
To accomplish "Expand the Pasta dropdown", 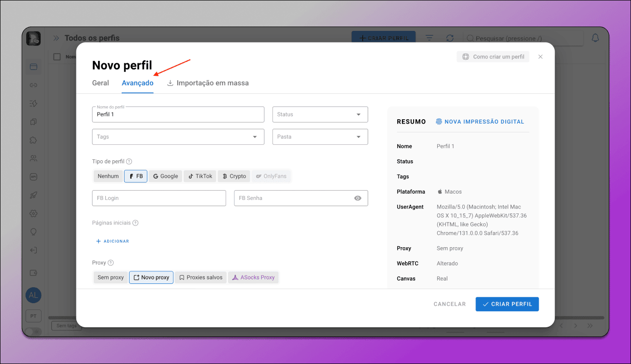I will pos(320,137).
